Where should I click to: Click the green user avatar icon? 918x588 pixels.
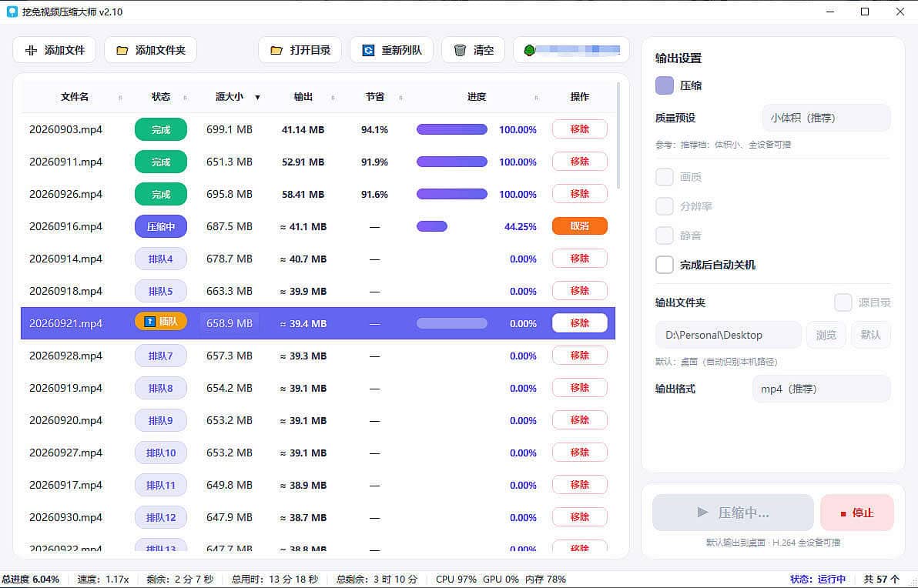[529, 50]
